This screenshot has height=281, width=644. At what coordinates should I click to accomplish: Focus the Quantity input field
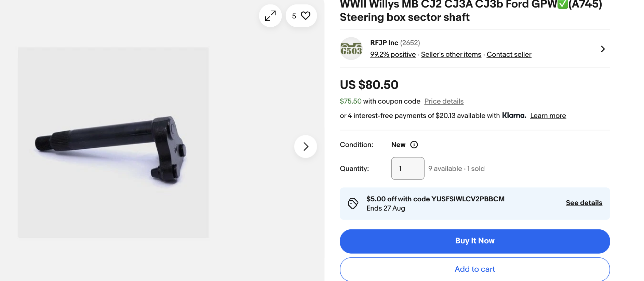click(407, 169)
